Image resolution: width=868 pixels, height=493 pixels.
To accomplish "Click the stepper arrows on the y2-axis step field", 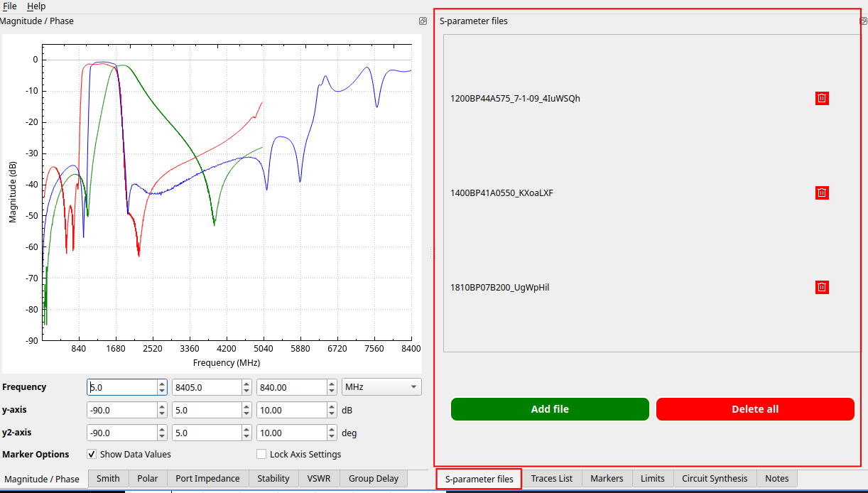I will pos(332,433).
